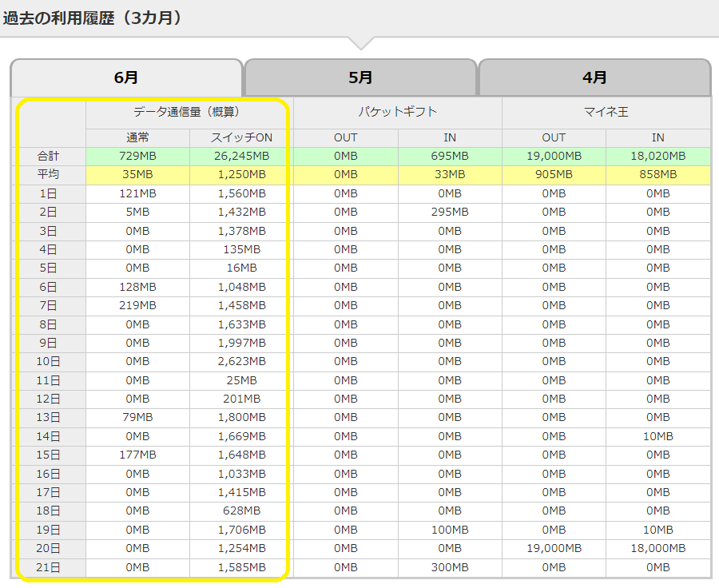
Task: Click the 過去の利用履歴（3カ月）heading
Action: [92, 18]
